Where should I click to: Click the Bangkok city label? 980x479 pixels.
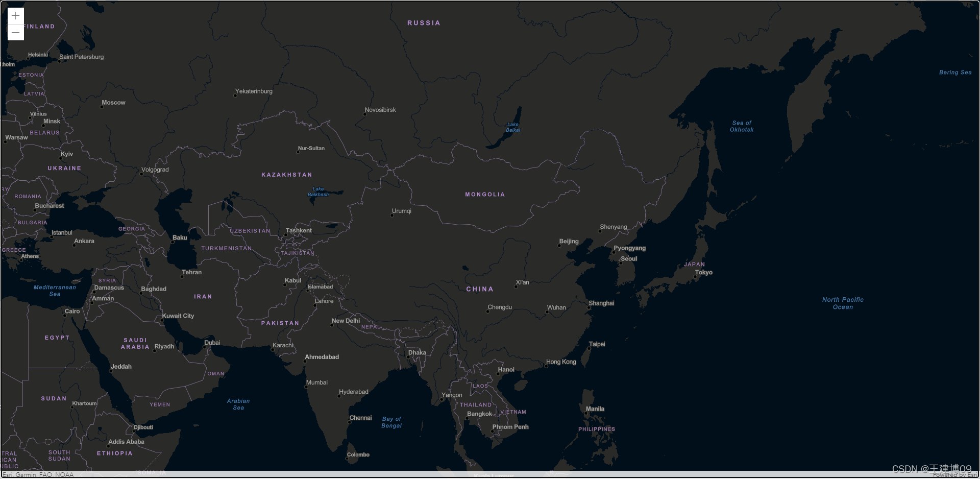pyautogui.click(x=480, y=414)
